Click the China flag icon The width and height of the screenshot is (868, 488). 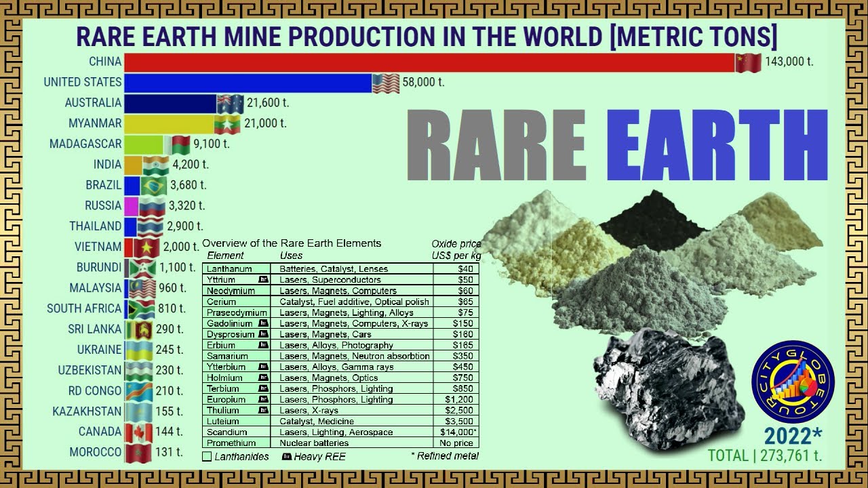(x=749, y=62)
